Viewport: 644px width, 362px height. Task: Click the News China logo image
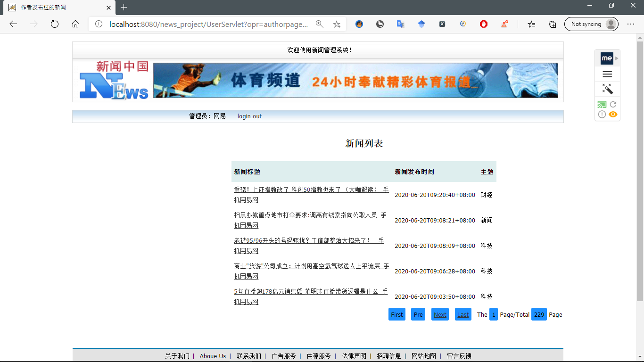pos(114,80)
